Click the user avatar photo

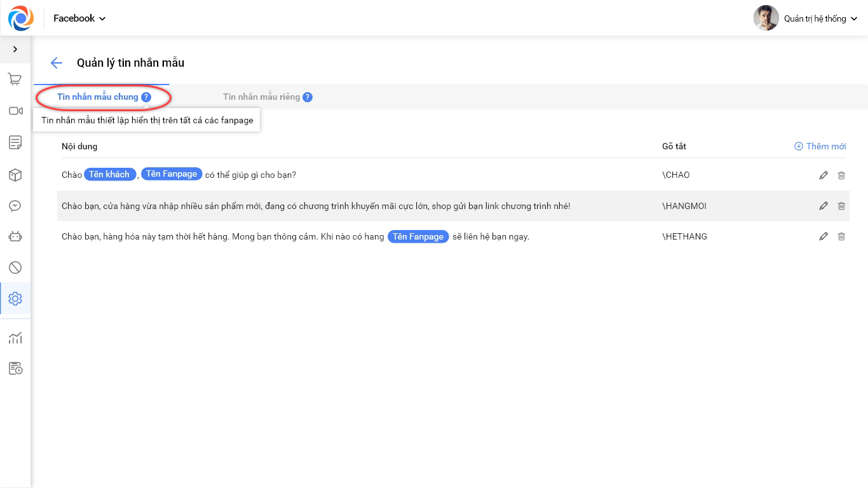tap(766, 18)
